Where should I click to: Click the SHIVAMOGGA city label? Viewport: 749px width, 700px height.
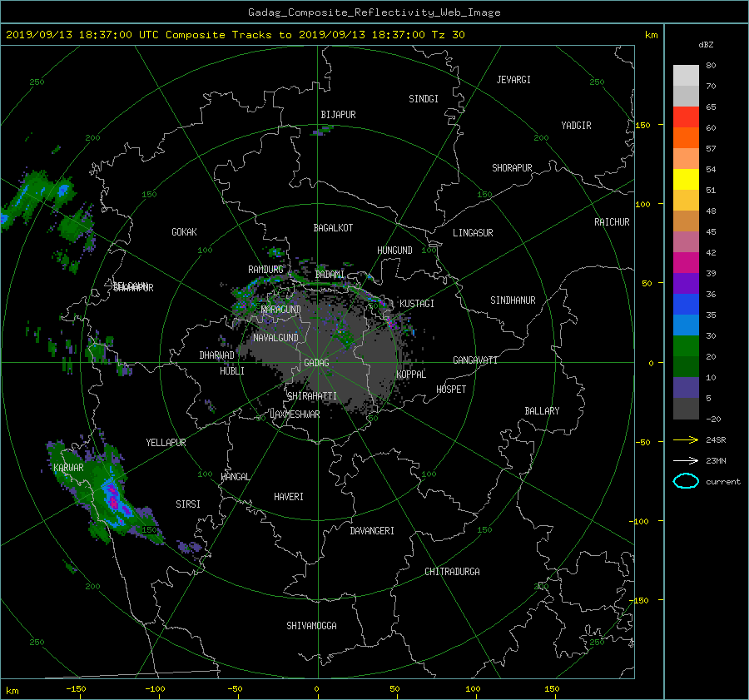(311, 626)
